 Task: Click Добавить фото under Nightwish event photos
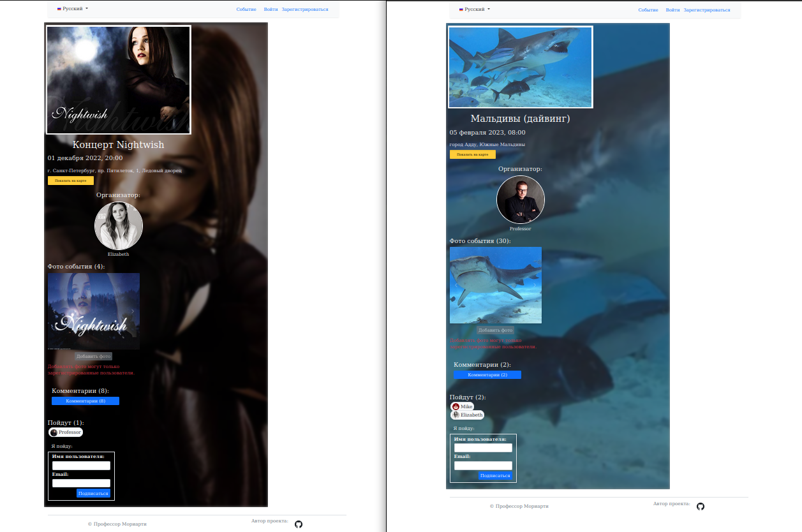pos(94,356)
